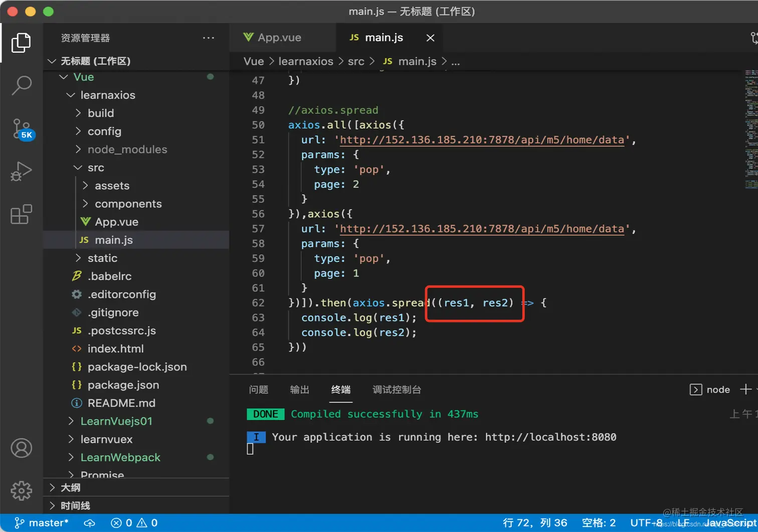Click the UTF-8 encoding indicator
Screen dimensions: 758x532
pos(647,523)
